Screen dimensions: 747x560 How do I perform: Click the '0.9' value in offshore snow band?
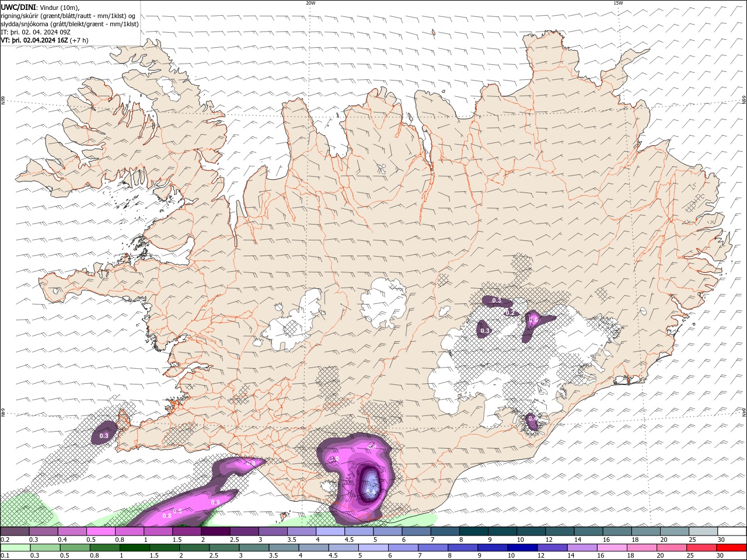215,502
